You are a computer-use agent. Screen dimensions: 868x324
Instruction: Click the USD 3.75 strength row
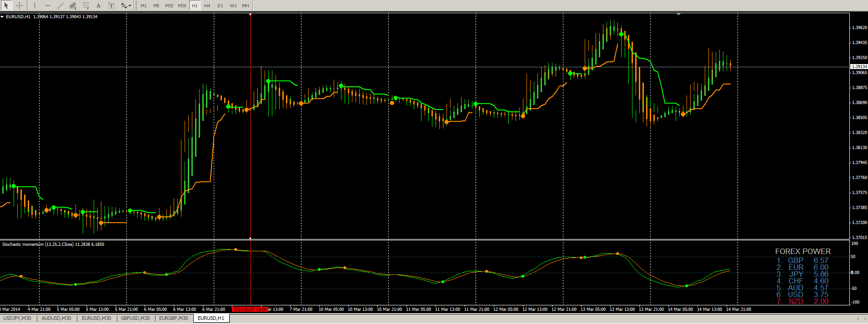click(x=803, y=294)
